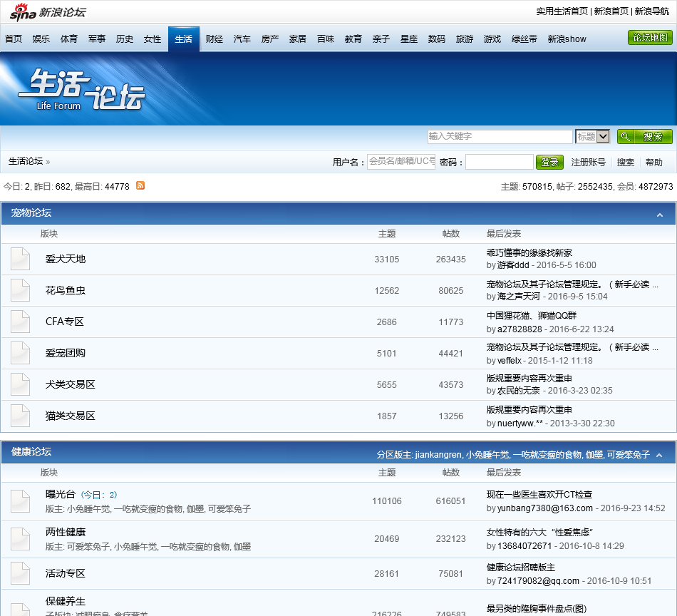The image size is (677, 616).
Task: Open the post 健康论坛招聘版主
Action: click(x=521, y=568)
